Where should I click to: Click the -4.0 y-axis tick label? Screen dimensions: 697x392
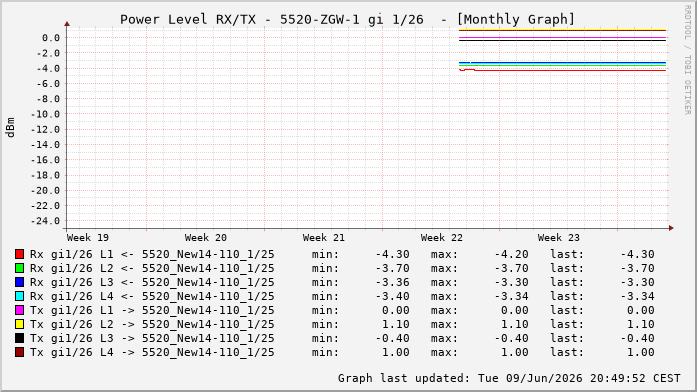(x=48, y=68)
